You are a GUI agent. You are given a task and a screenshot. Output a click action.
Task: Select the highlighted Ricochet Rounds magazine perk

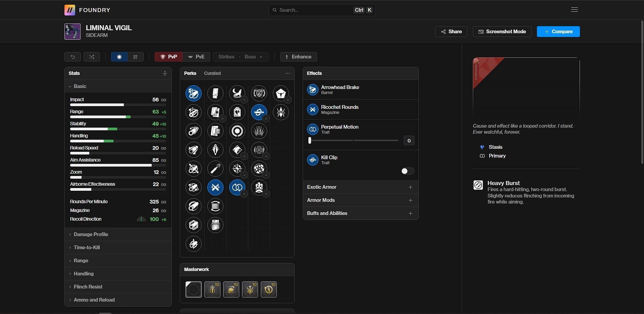[215, 187]
